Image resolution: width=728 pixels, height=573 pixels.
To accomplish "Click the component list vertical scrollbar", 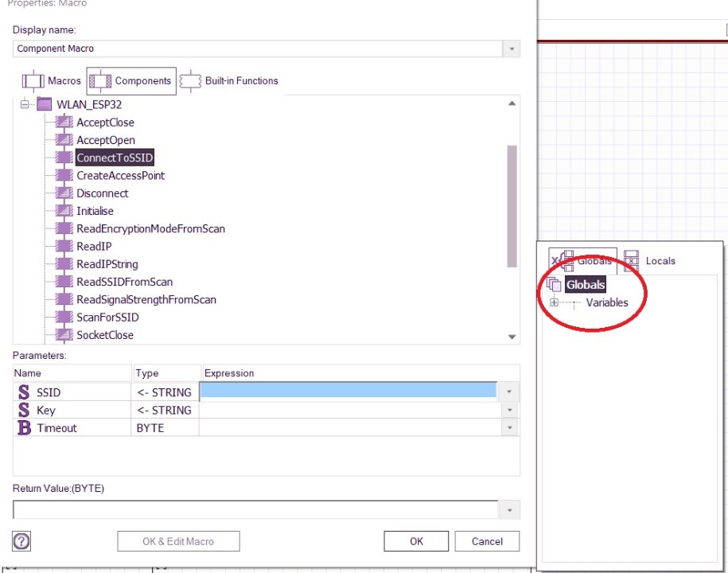I will [512, 207].
